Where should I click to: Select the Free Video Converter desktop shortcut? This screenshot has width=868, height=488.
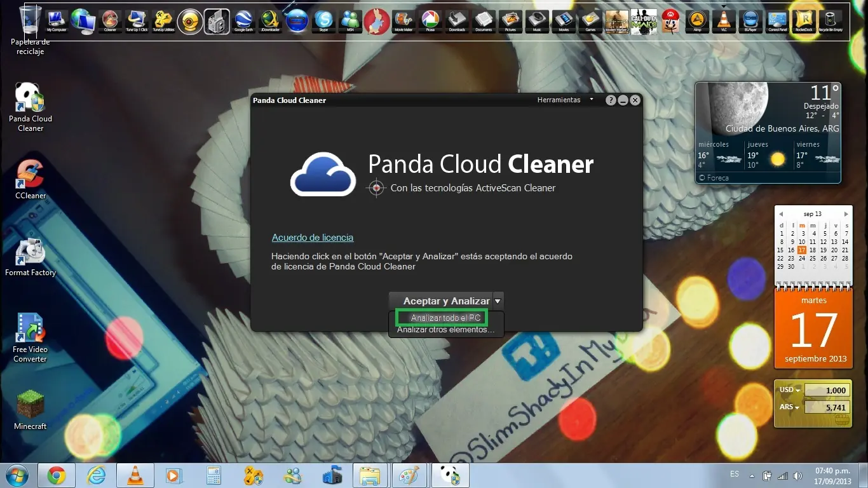31,338
